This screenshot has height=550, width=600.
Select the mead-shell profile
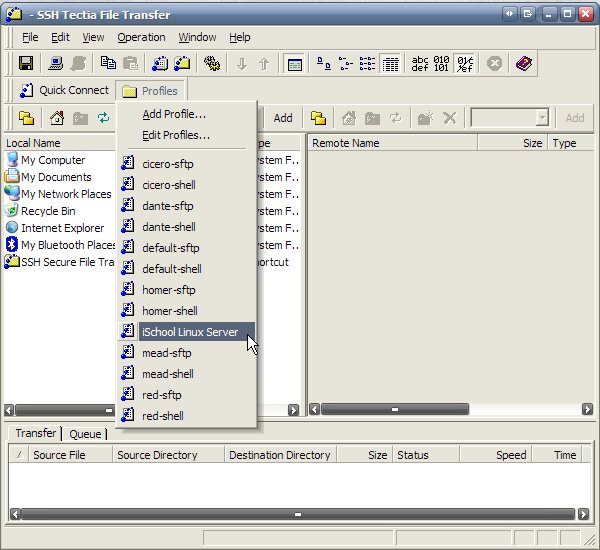186,374
